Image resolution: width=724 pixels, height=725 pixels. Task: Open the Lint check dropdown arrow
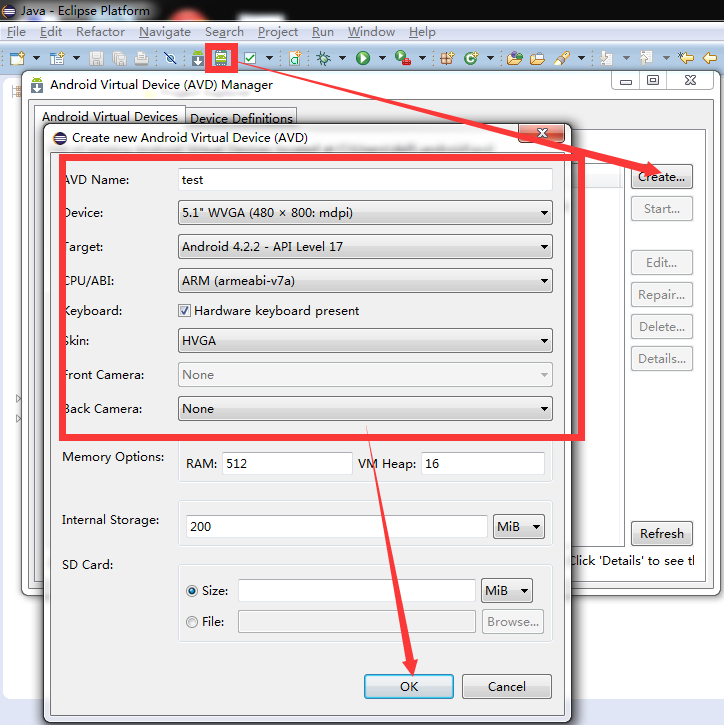[270, 58]
